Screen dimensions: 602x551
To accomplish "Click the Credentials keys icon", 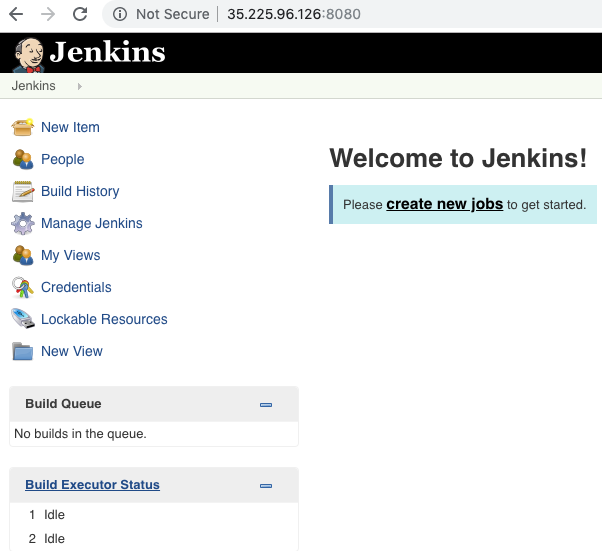I will pyautogui.click(x=22, y=287).
